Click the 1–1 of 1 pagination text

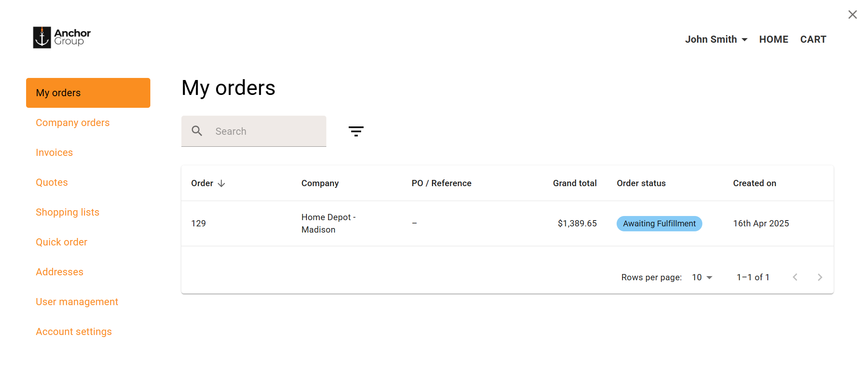coord(753,277)
